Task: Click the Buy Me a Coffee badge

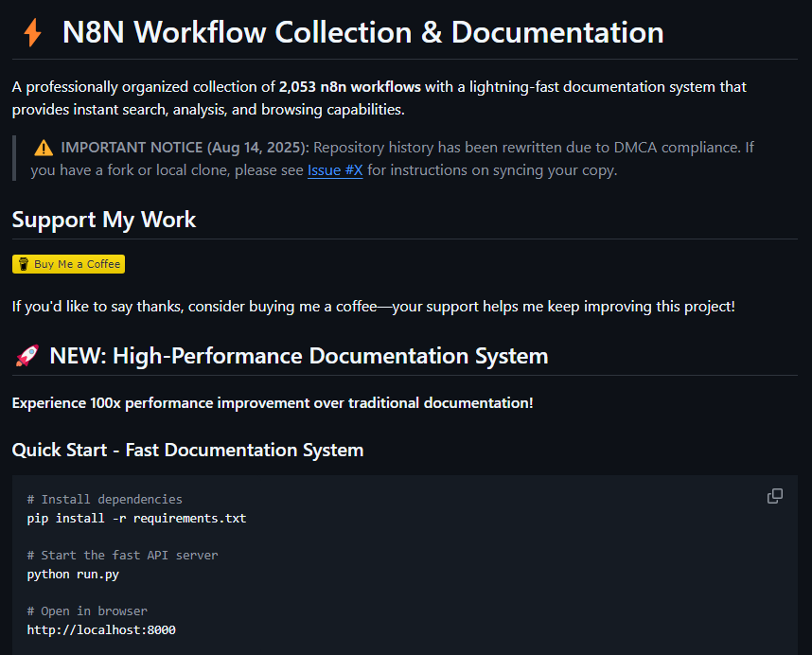Action: [68, 264]
